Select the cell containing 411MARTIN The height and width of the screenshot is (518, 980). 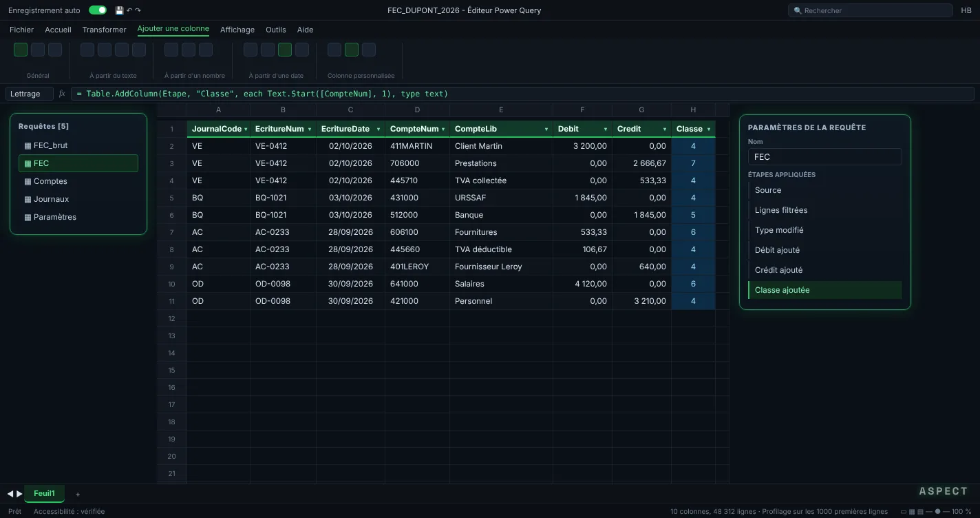[x=417, y=146]
